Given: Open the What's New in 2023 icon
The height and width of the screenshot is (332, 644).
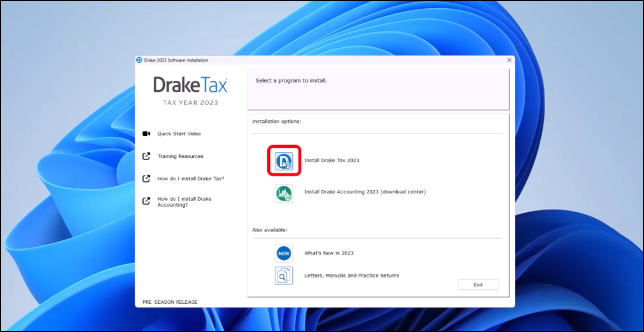Looking at the screenshot, I should (284, 253).
